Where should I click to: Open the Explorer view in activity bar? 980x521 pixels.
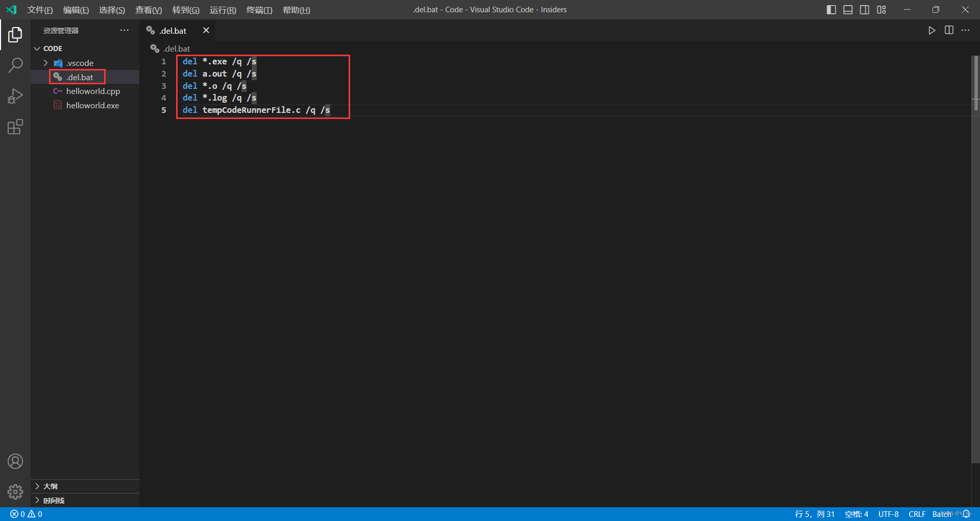coord(15,35)
